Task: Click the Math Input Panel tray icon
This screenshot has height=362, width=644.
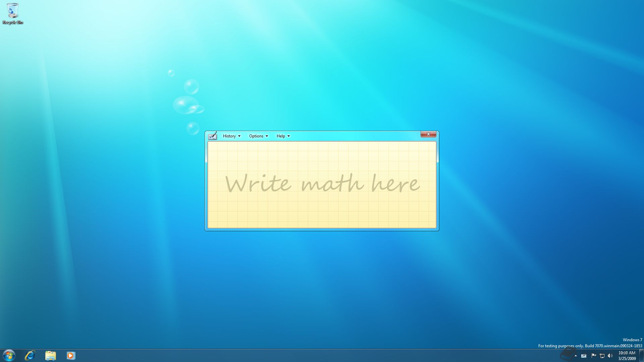Action: [584, 356]
